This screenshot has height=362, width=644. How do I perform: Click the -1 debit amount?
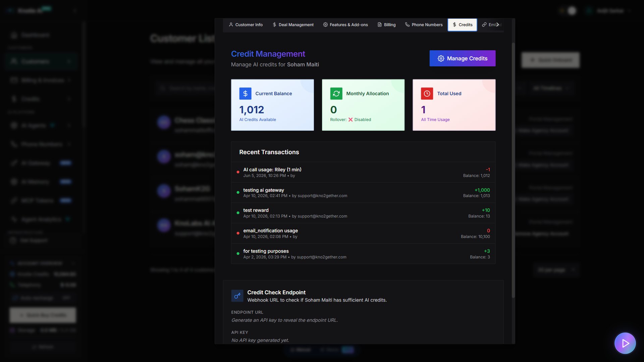pyautogui.click(x=488, y=170)
